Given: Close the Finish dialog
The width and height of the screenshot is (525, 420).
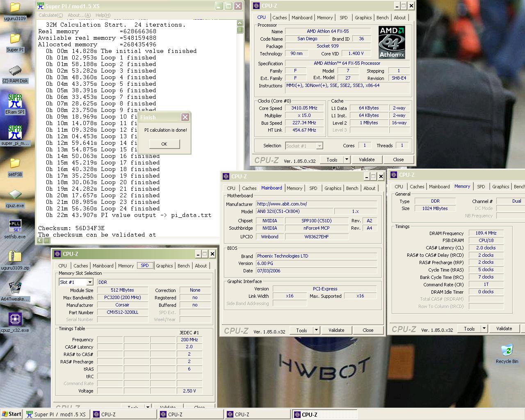Looking at the screenshot, I should pyautogui.click(x=185, y=117).
